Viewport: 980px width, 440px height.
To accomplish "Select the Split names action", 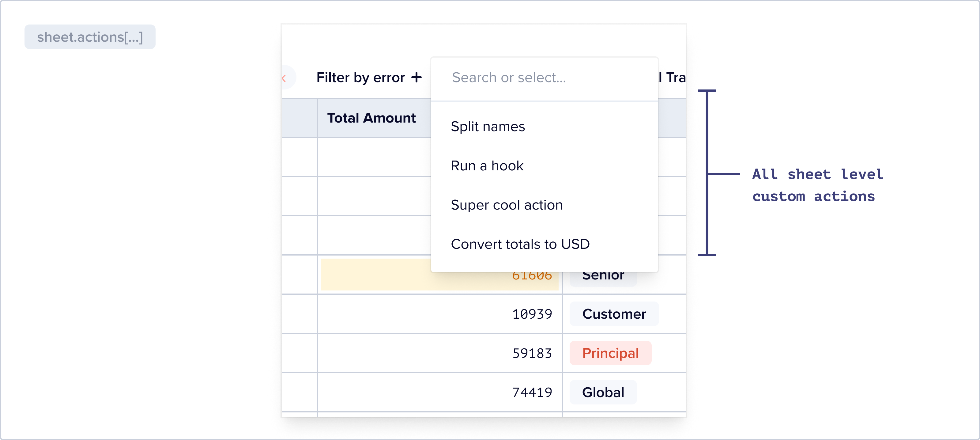I will pyautogui.click(x=487, y=126).
